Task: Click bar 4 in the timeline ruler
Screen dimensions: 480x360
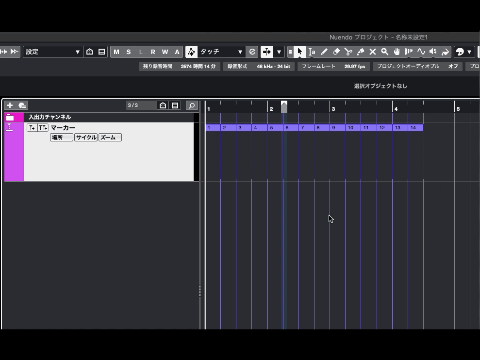Action: tap(396, 109)
